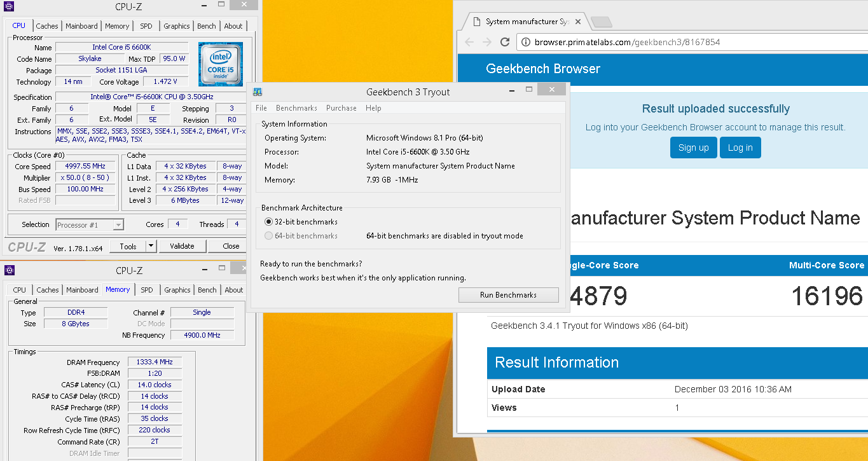Open the Geekbench Purchase menu
Image resolution: width=868 pixels, height=461 pixels.
[x=341, y=108]
